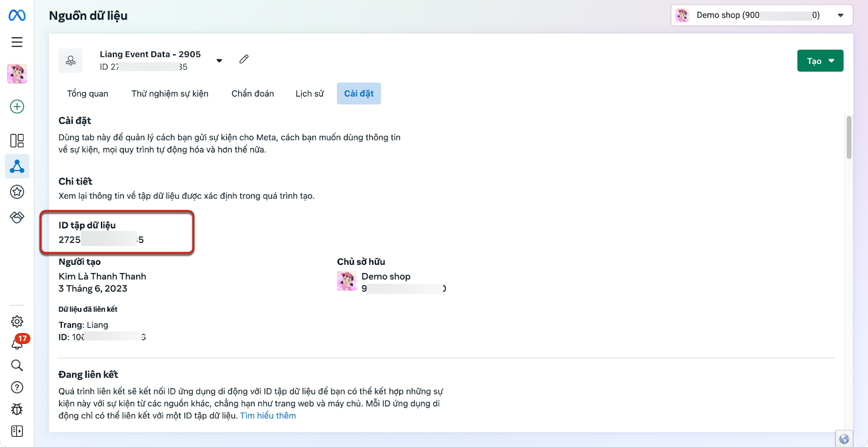Expand the Liang Event Data dataset dropdown
Viewport: 868px width, 447px height.
(x=219, y=61)
